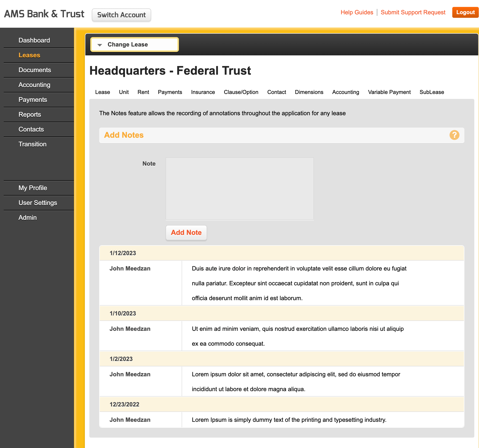This screenshot has height=448, width=479.
Task: Navigate to Dashboard in sidebar
Action: click(x=34, y=40)
